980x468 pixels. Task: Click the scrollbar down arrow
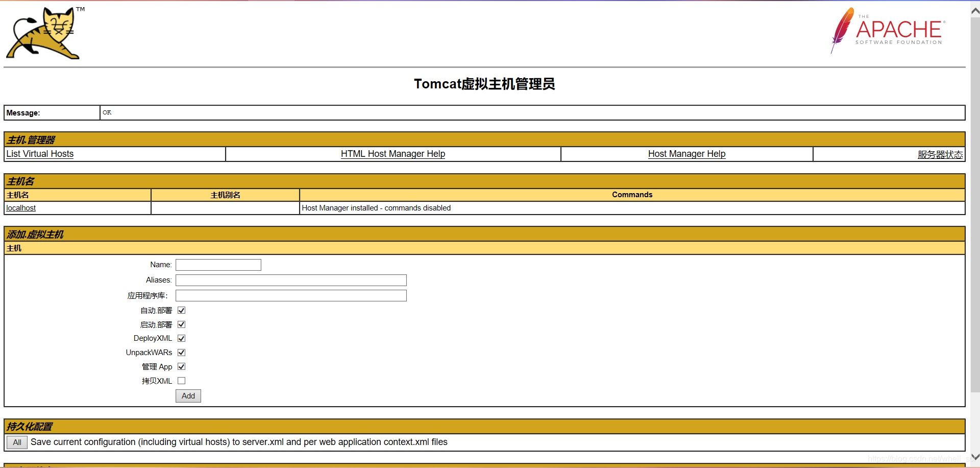(x=975, y=457)
